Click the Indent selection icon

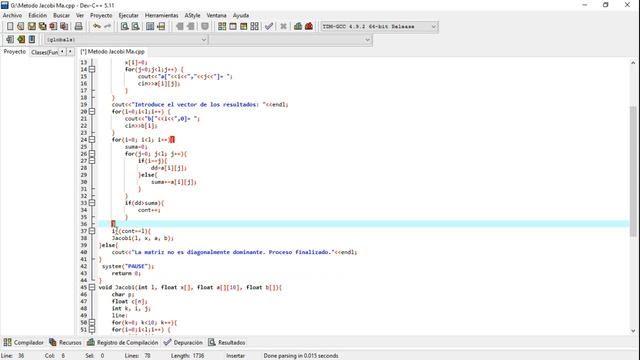[180, 27]
